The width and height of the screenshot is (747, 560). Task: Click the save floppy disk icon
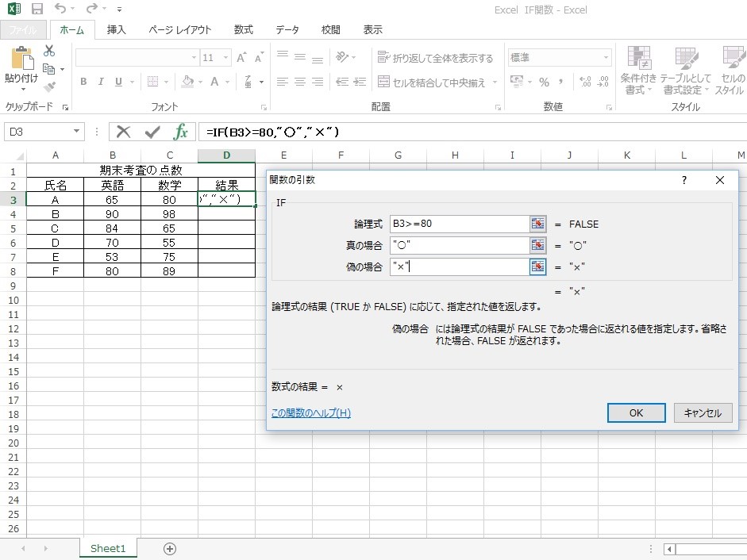pos(37,10)
